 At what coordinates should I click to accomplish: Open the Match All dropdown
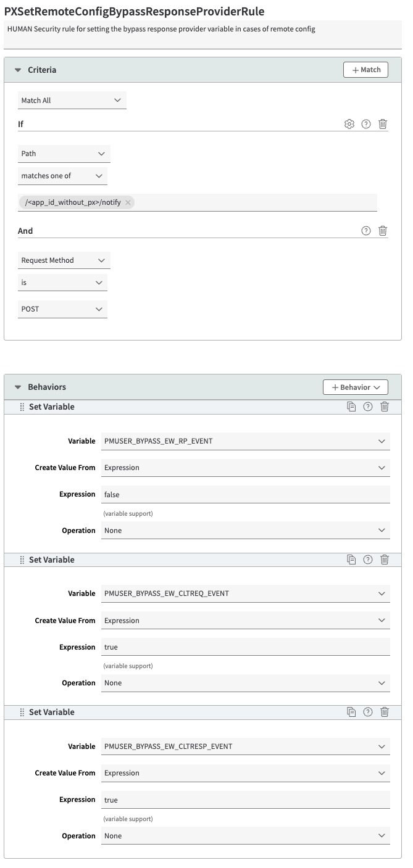click(x=72, y=100)
